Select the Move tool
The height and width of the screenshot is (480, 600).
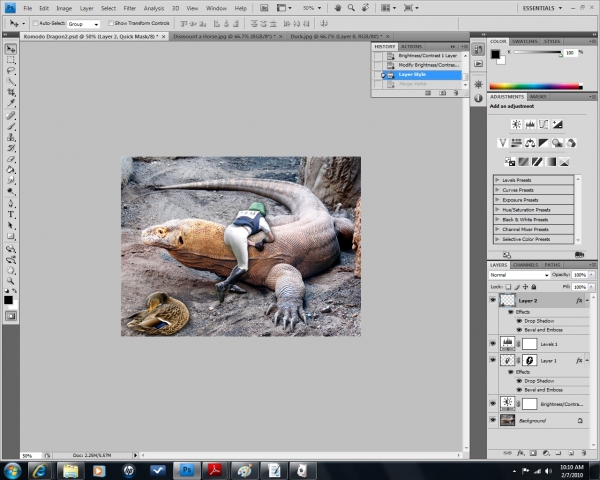point(11,49)
